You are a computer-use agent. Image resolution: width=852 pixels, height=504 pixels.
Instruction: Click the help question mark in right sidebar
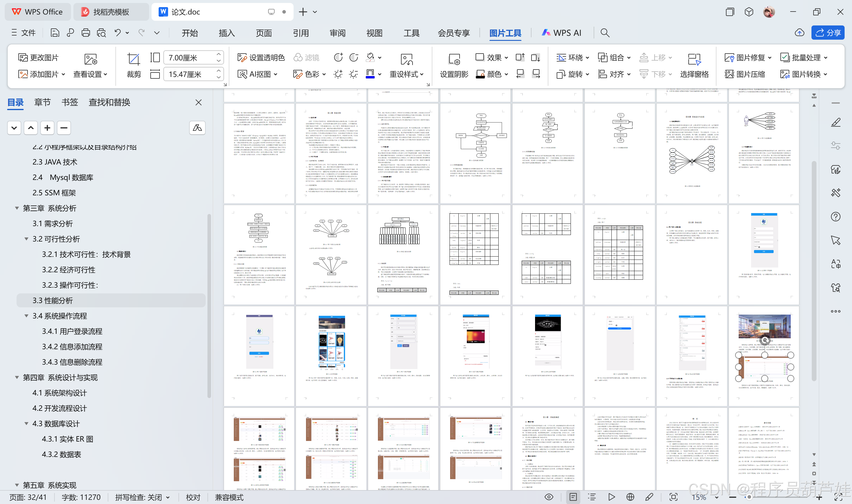point(836,217)
